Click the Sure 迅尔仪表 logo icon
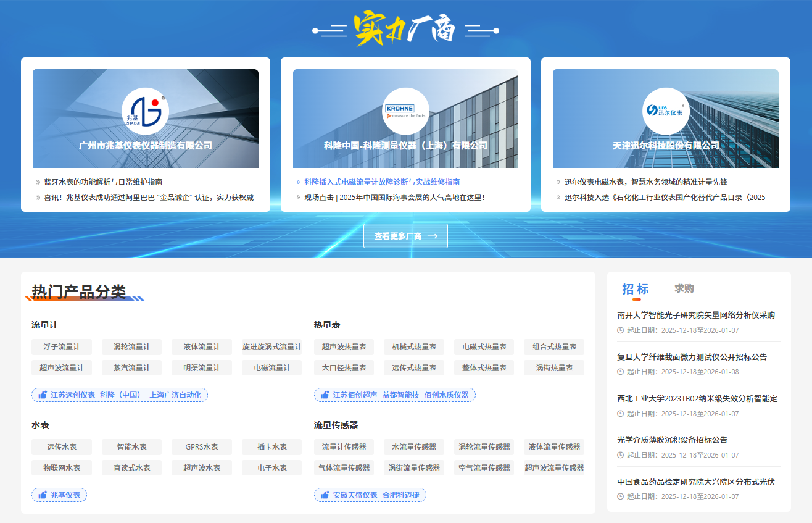The width and height of the screenshot is (812, 523). (665, 111)
